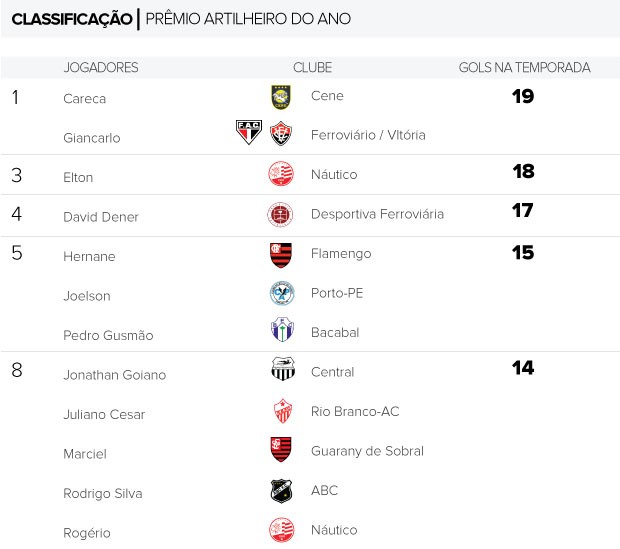Click the goal count 19

point(523,96)
